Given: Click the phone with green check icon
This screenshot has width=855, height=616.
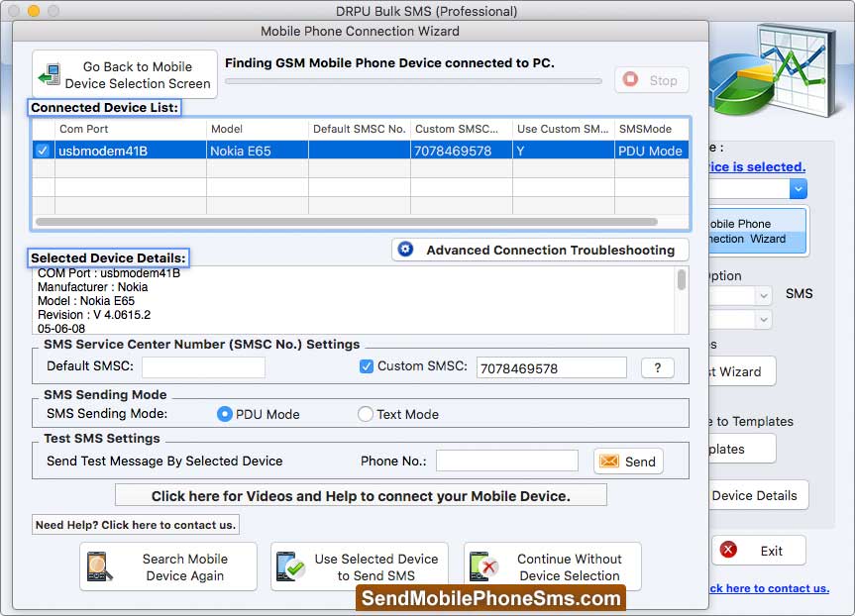Looking at the screenshot, I should pos(290,566).
